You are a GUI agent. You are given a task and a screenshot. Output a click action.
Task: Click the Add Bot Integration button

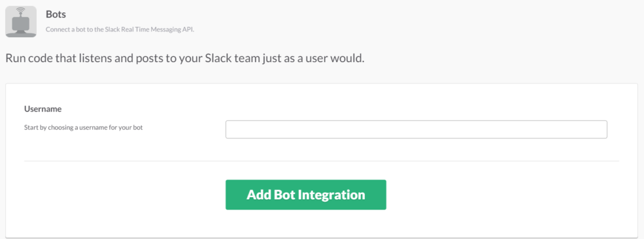coord(305,195)
